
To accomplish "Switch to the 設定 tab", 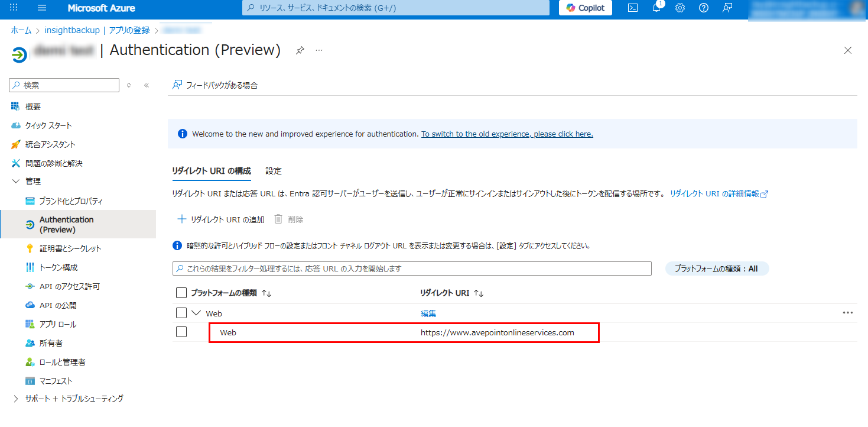I will click(x=274, y=171).
